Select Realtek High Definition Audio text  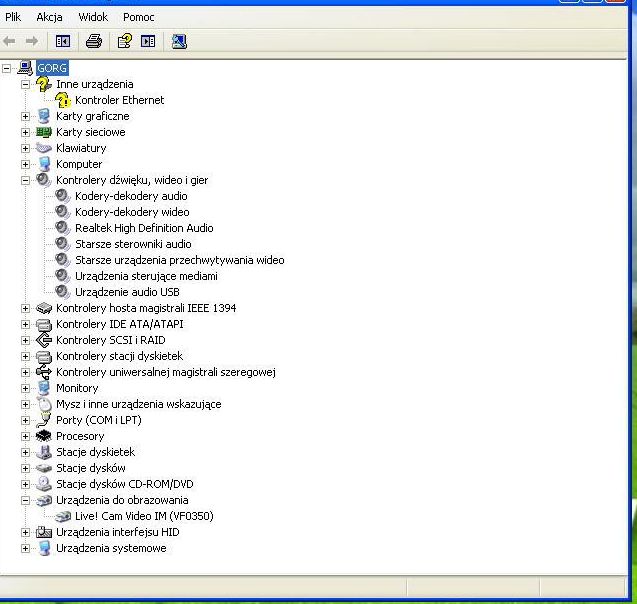(144, 228)
